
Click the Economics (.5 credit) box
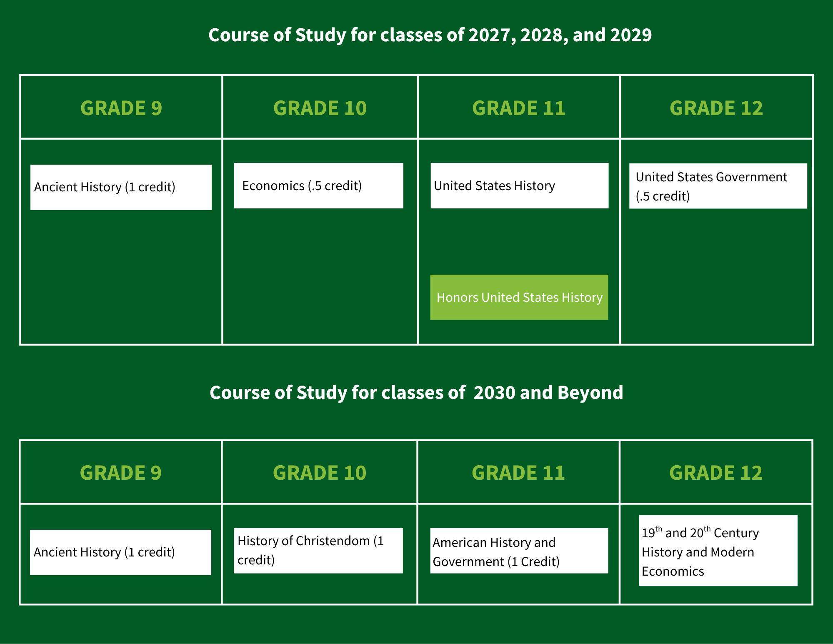[319, 185]
